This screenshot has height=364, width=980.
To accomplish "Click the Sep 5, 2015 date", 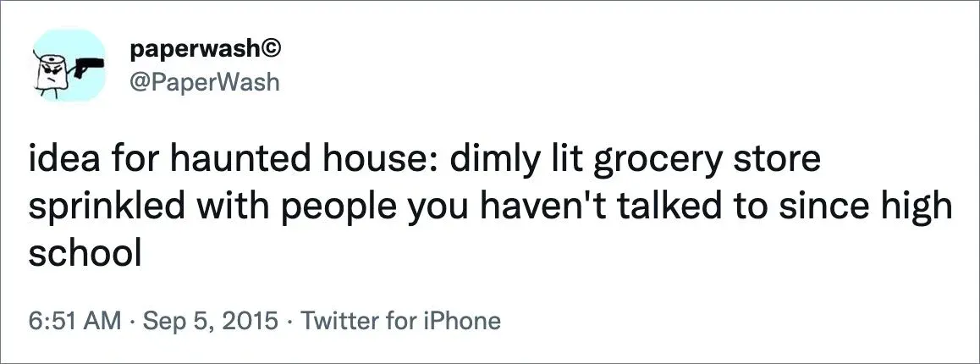I will (211, 322).
